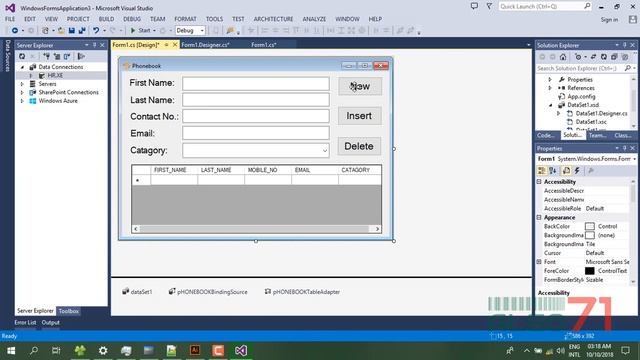640x360 pixels.
Task: Toggle auto-hide pin on Properties panel
Action: click(624, 148)
